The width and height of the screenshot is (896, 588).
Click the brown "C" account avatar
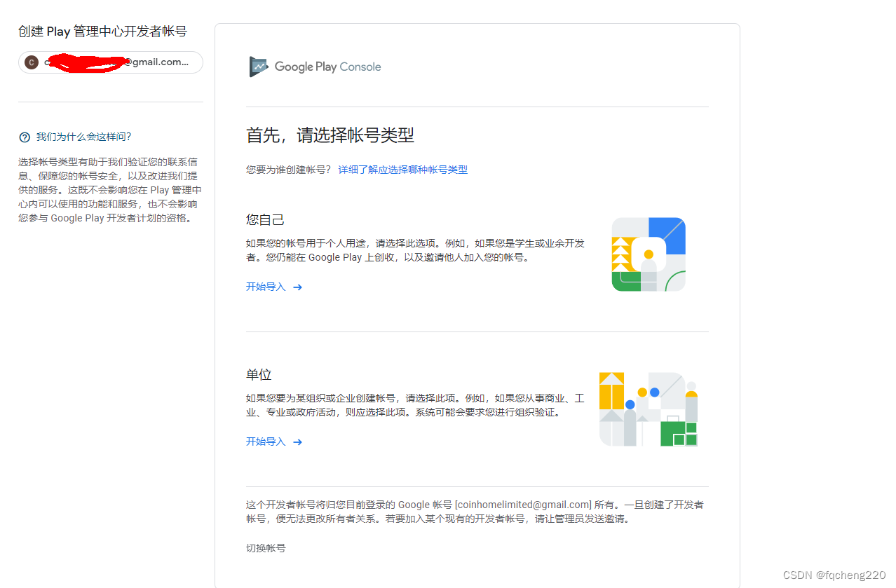pos(31,62)
